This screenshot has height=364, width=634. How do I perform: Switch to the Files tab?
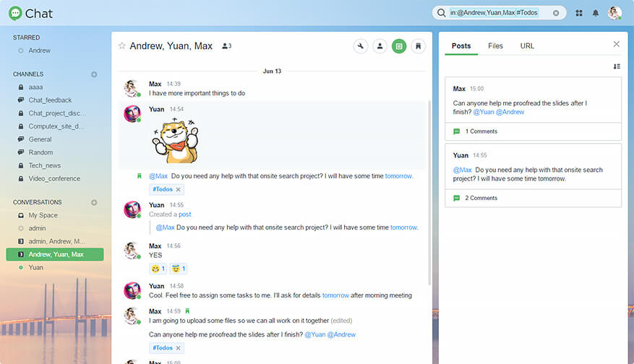[x=495, y=46]
